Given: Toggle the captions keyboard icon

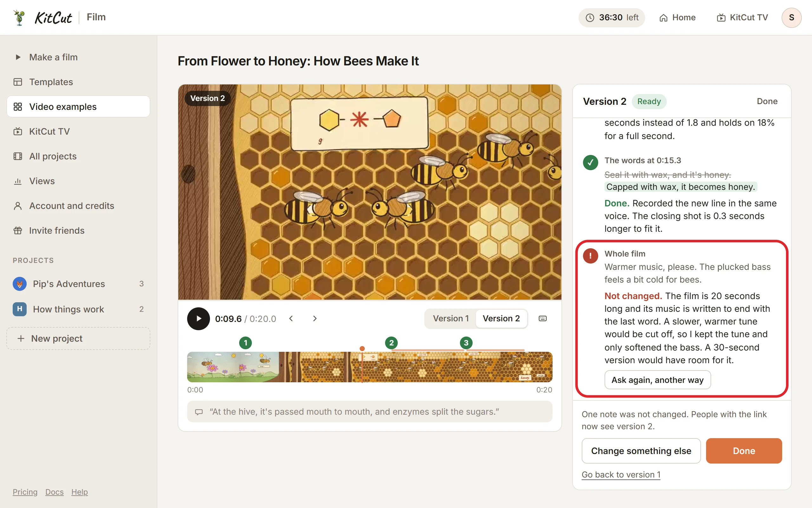Looking at the screenshot, I should [543, 318].
